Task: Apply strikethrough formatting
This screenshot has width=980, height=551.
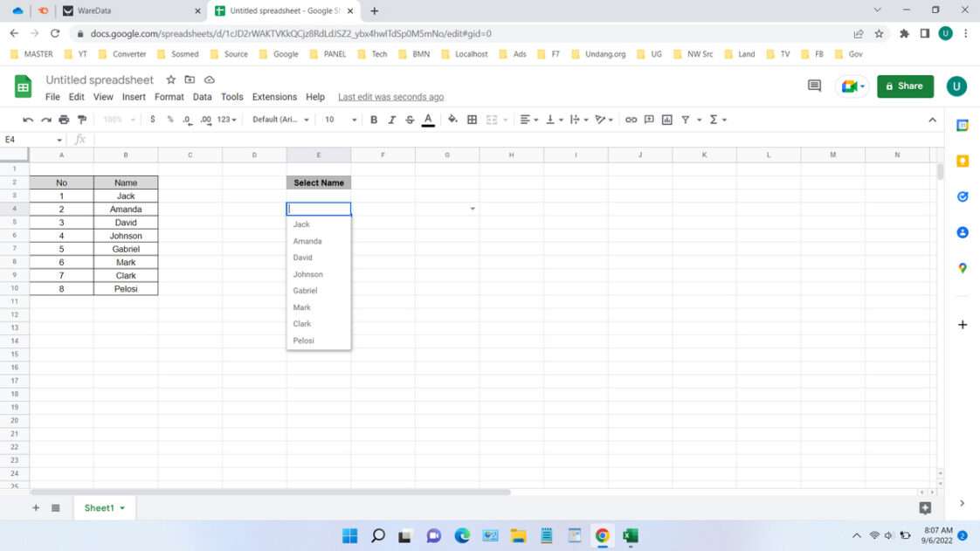Action: pos(410,120)
